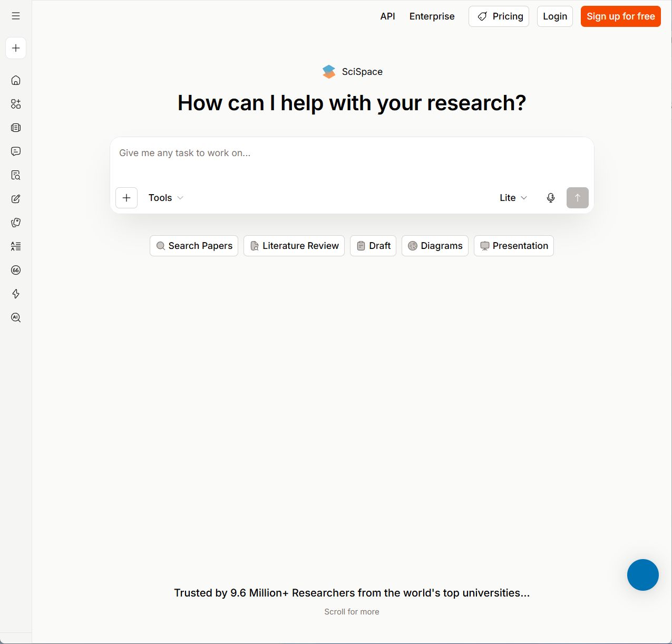Open the citation quote icon in sidebar
Image resolution: width=672 pixels, height=644 pixels.
16,270
